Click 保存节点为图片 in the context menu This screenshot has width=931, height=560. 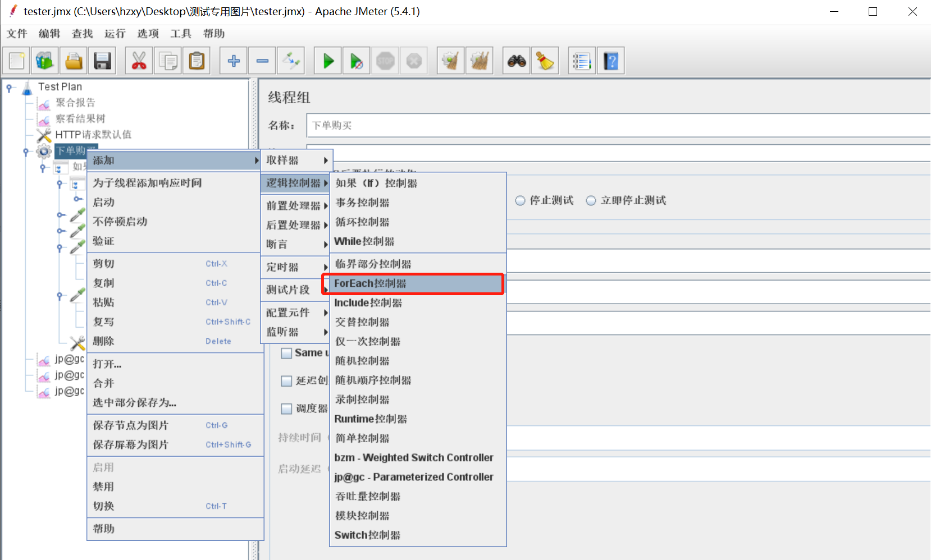click(x=175, y=425)
